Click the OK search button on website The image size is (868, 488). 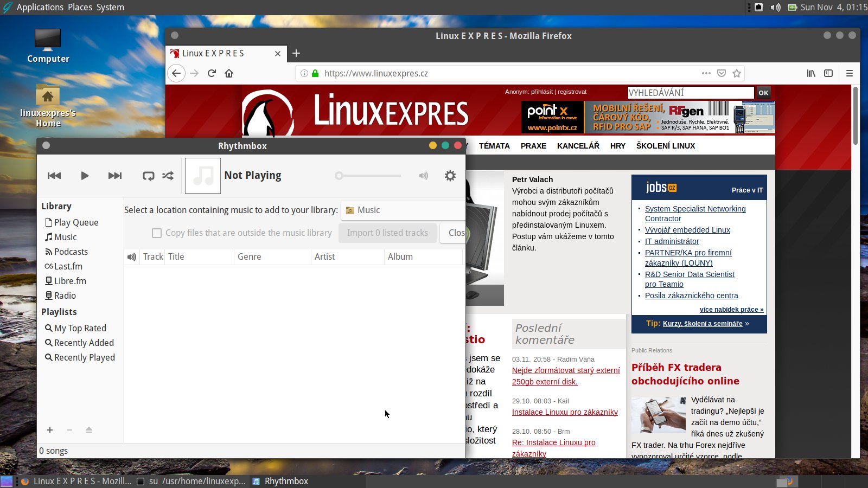[x=763, y=93]
